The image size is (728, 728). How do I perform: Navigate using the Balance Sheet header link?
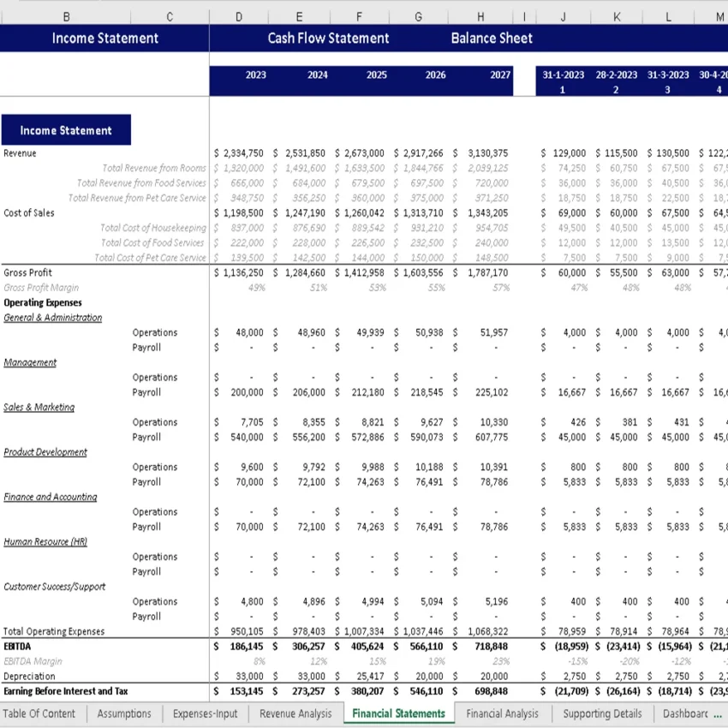pyautogui.click(x=492, y=38)
